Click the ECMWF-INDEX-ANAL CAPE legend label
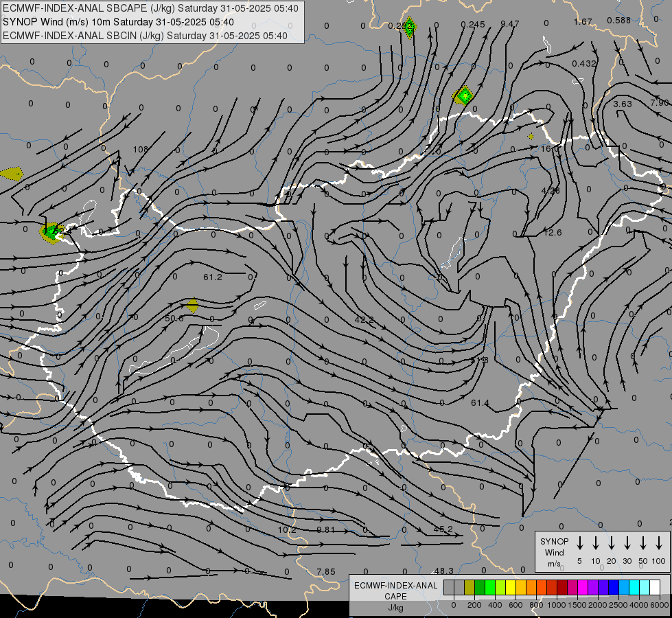 pos(395,597)
